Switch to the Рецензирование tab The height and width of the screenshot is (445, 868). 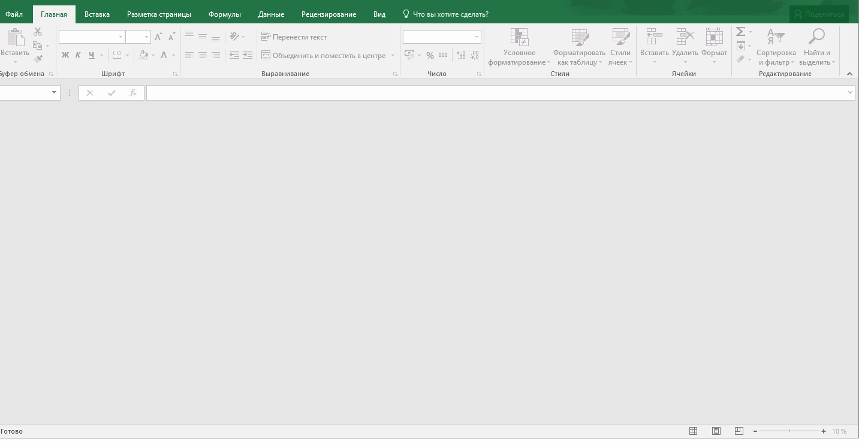[328, 14]
